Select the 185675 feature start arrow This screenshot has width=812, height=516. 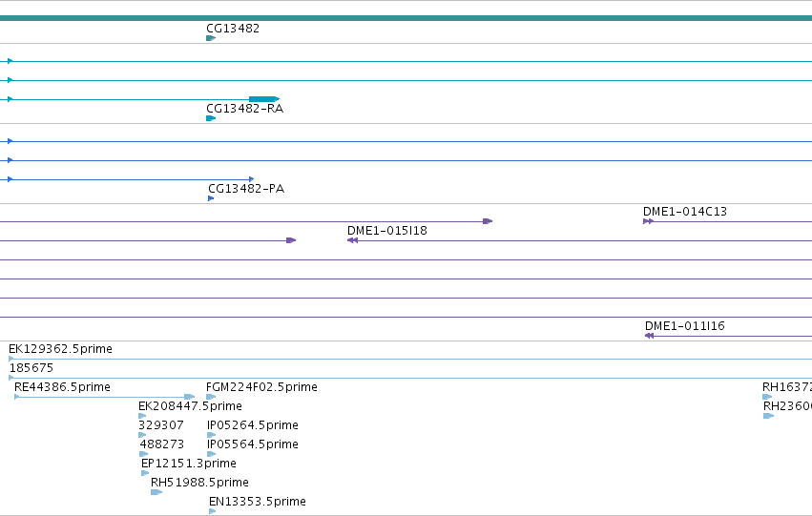(11, 378)
